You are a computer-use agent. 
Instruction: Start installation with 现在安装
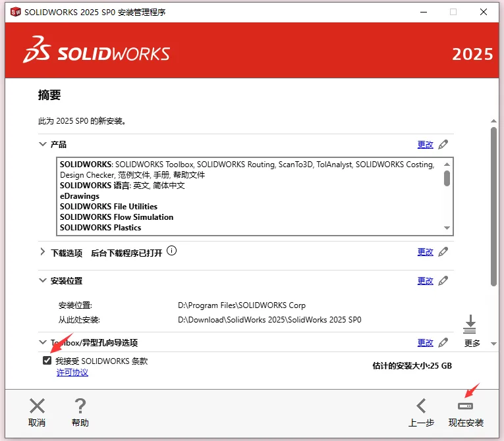tap(466, 414)
